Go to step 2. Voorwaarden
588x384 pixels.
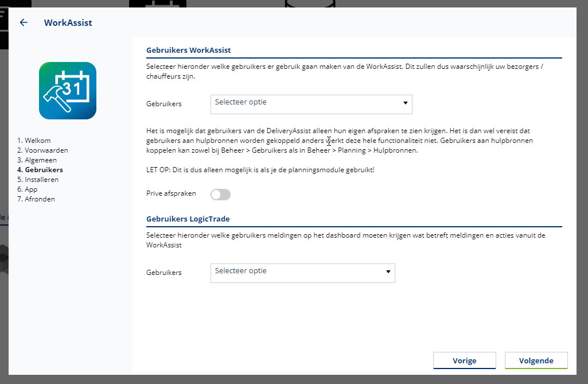click(42, 150)
